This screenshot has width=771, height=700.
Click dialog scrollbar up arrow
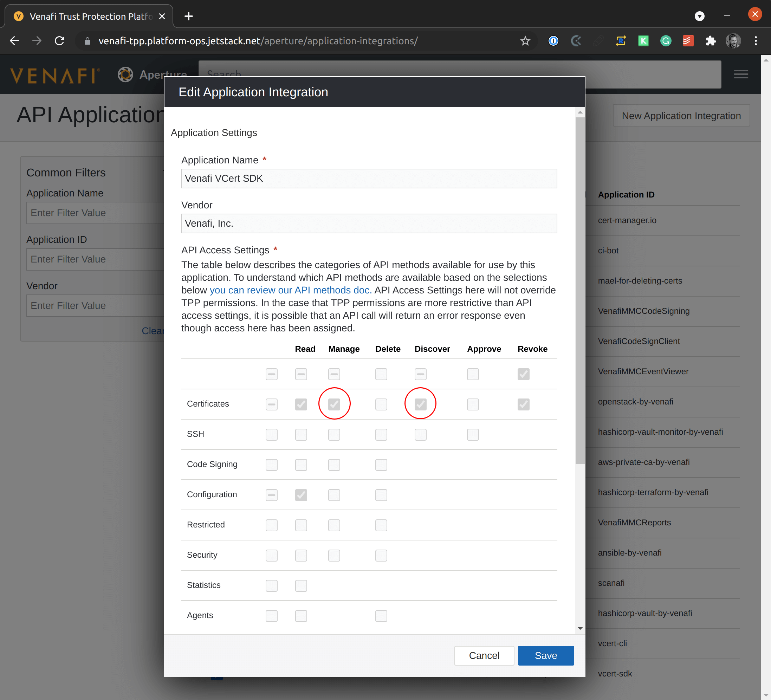580,112
